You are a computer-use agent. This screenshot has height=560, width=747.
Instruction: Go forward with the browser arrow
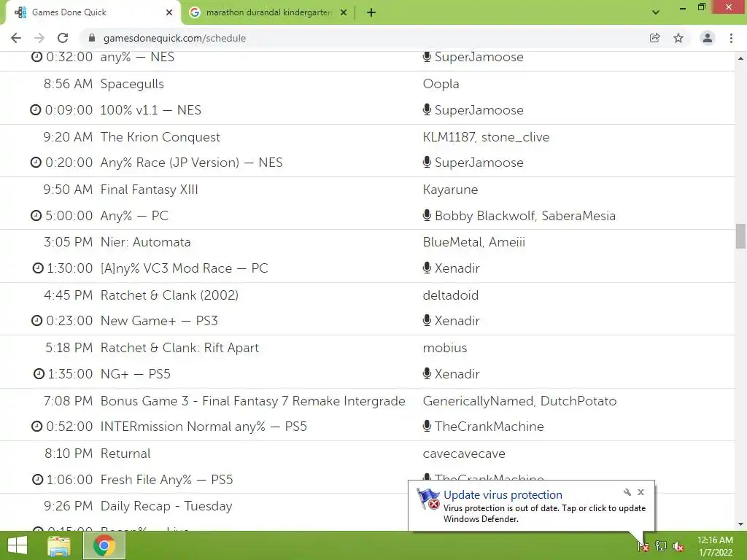[39, 38]
